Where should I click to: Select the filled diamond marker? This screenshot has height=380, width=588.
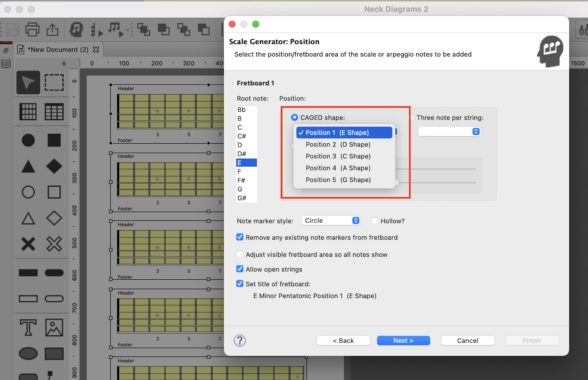tap(54, 166)
